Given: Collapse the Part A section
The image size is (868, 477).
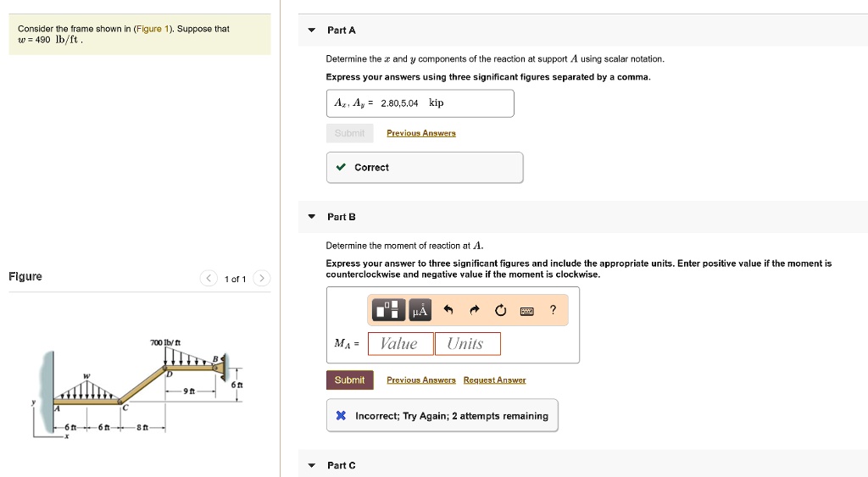Looking at the screenshot, I should point(312,31).
